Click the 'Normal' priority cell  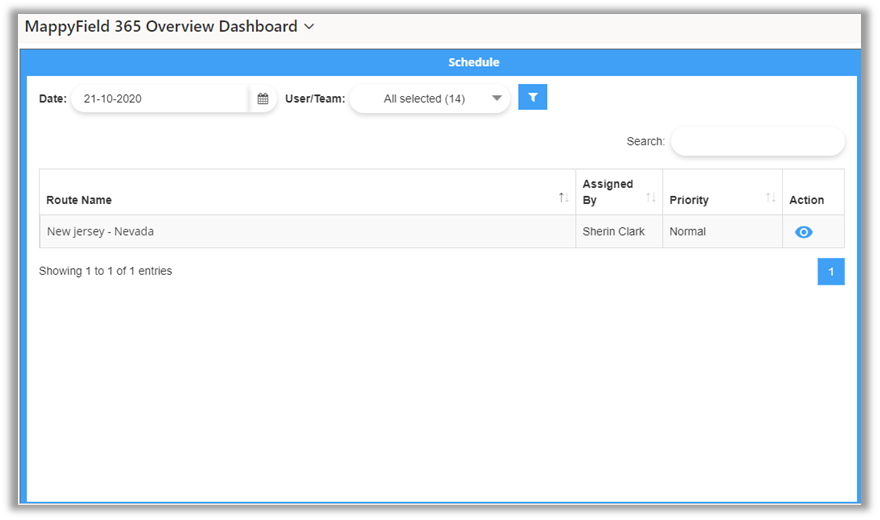tap(687, 232)
